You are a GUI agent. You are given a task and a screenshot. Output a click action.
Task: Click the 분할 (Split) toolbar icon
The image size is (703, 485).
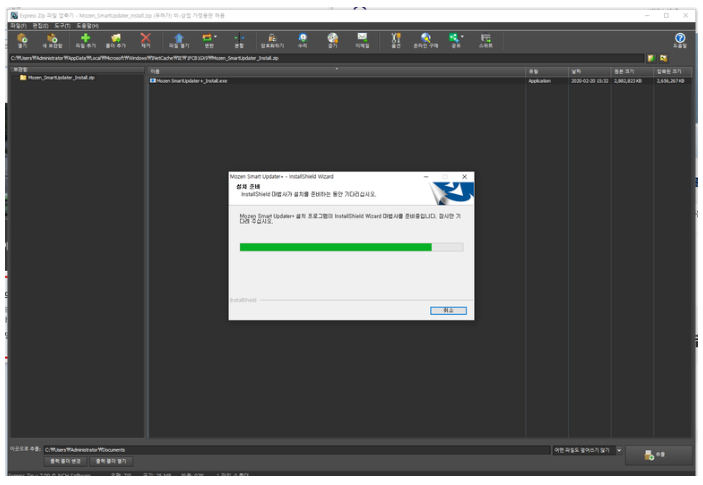(x=239, y=40)
